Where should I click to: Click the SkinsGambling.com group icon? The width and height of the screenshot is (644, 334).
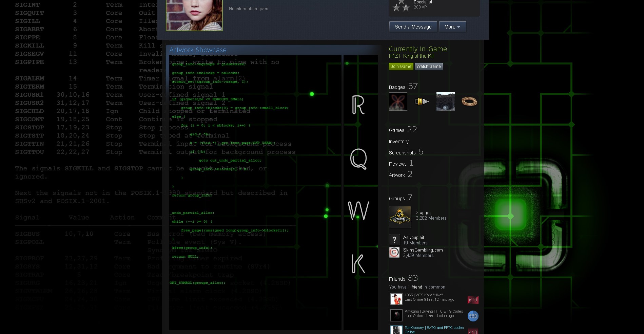(x=394, y=252)
